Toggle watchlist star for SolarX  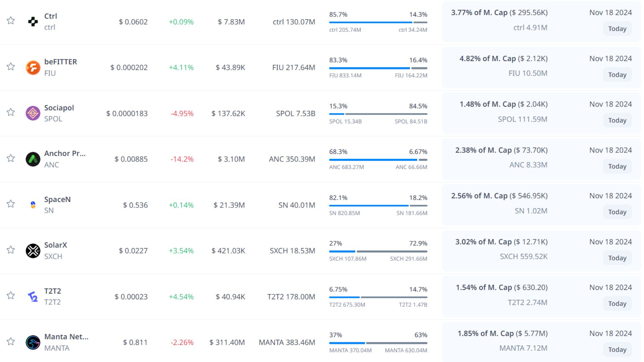point(11,250)
